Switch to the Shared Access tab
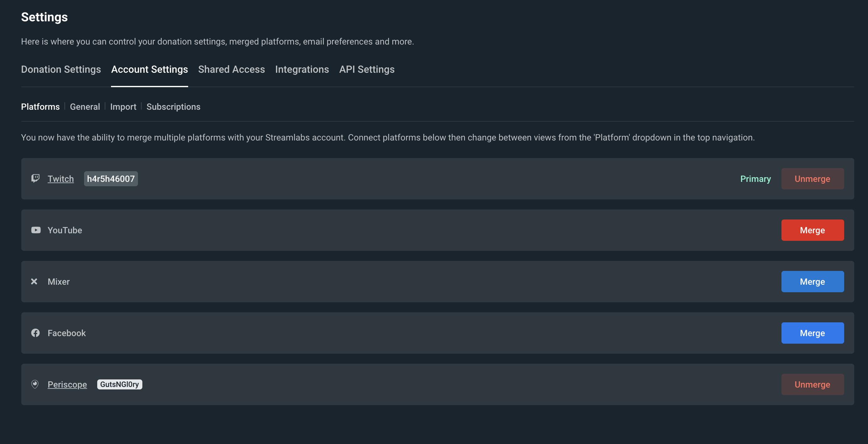868x444 pixels. 231,69
